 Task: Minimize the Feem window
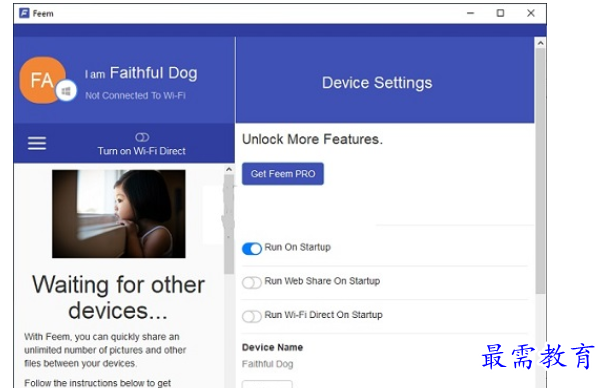(470, 13)
